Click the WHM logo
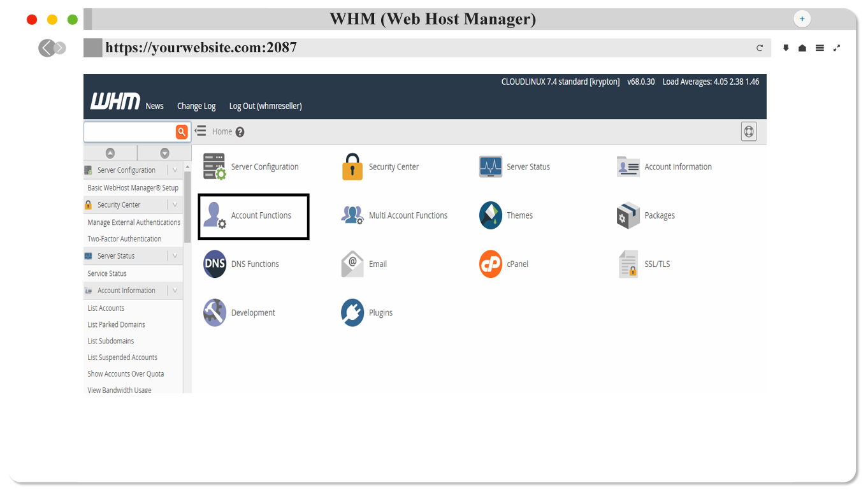 [x=115, y=102]
